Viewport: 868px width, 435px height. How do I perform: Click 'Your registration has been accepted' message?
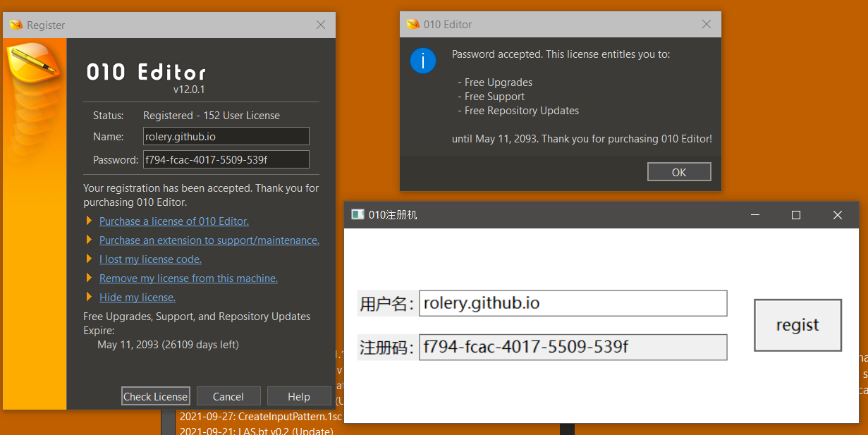[201, 195]
